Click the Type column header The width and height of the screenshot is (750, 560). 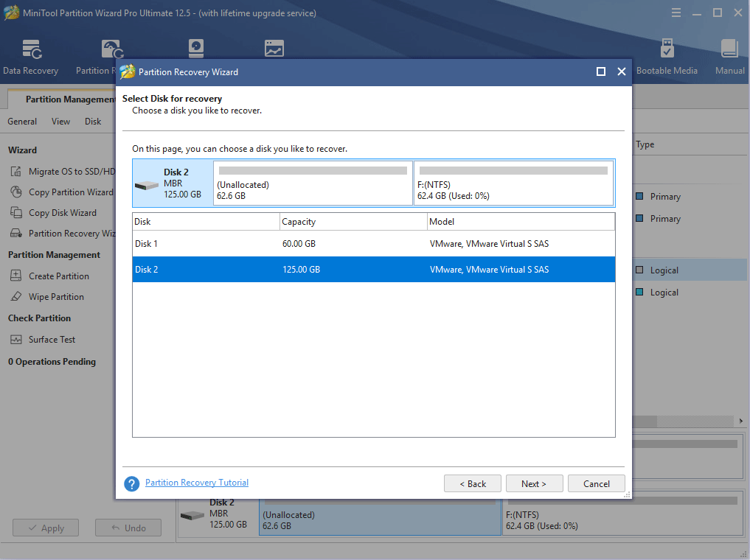[645, 144]
